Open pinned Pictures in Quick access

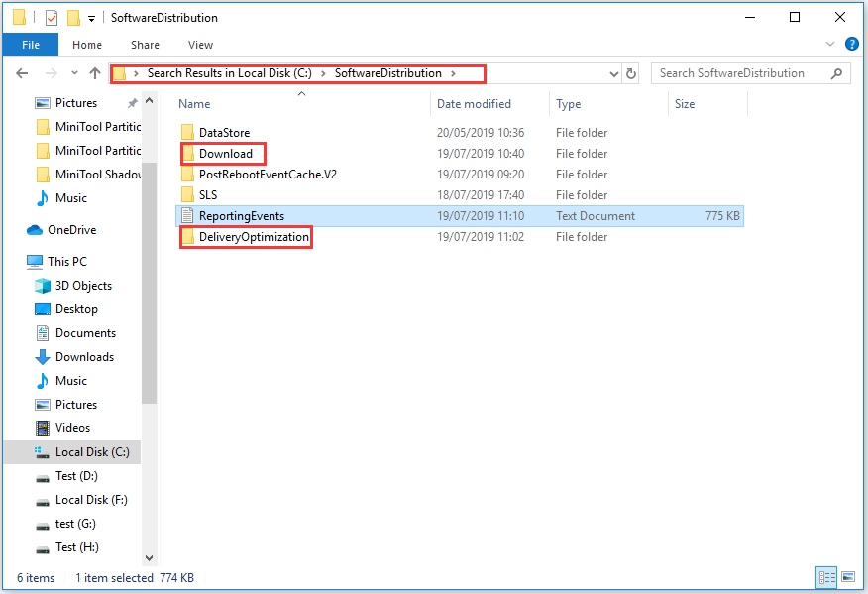pos(76,103)
